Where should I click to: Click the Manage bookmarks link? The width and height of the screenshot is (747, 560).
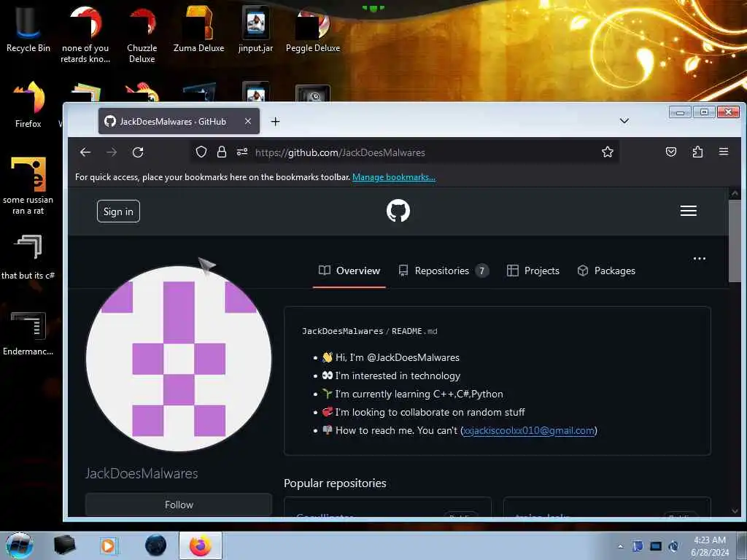(393, 177)
